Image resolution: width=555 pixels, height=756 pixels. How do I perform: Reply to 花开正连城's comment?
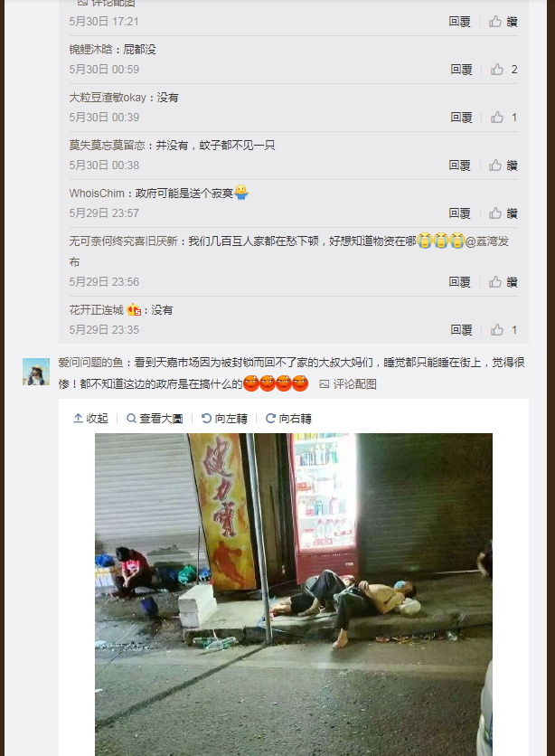pos(461,330)
